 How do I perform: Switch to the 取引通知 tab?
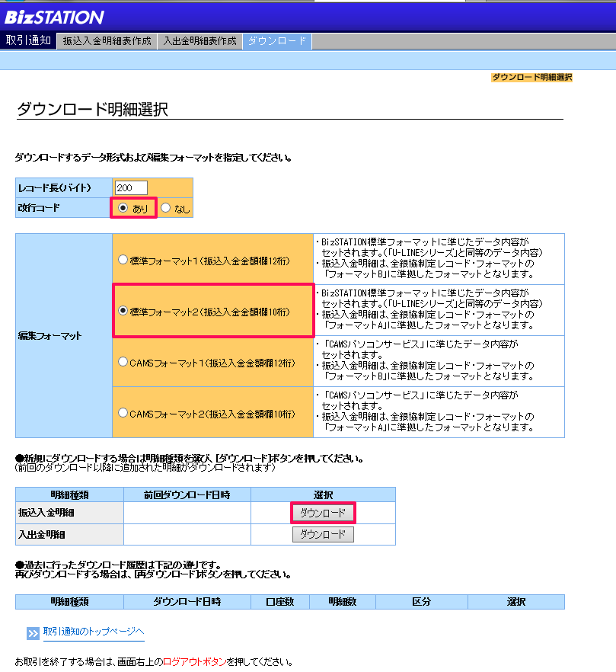point(27,40)
